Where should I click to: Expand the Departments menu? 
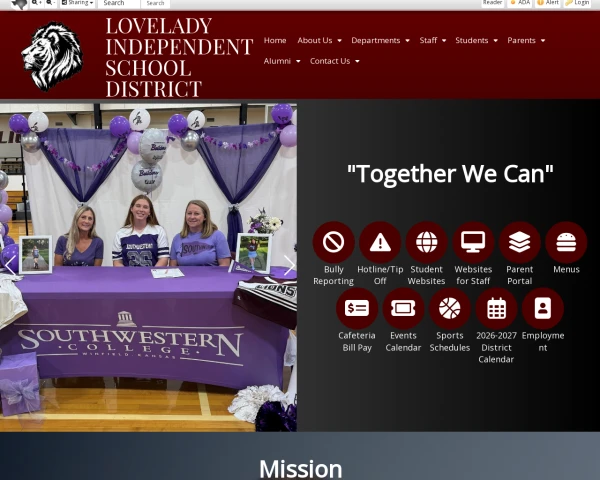tap(380, 40)
